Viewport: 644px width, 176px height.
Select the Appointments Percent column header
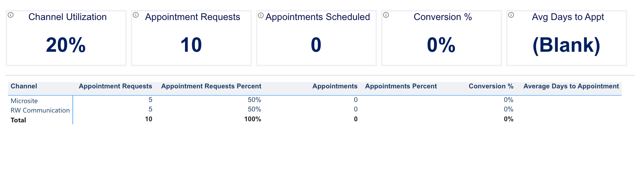pos(401,86)
